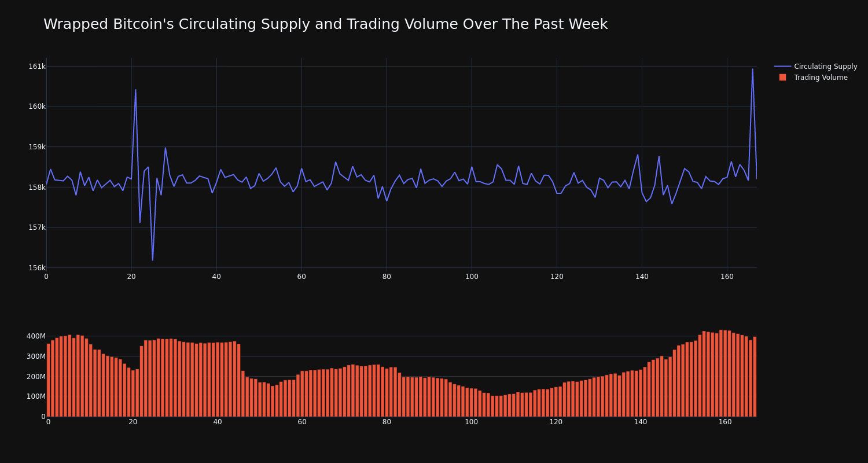The width and height of the screenshot is (868, 463).
Task: Click the 200M volume axis label
Action: pyautogui.click(x=36, y=377)
